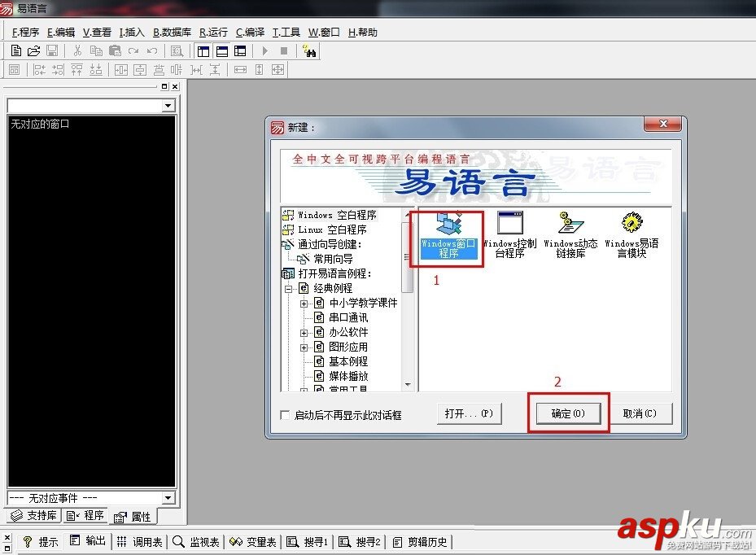Switch to the 程序 tab
Image resolution: width=756 pixels, height=555 pixels.
(85, 515)
